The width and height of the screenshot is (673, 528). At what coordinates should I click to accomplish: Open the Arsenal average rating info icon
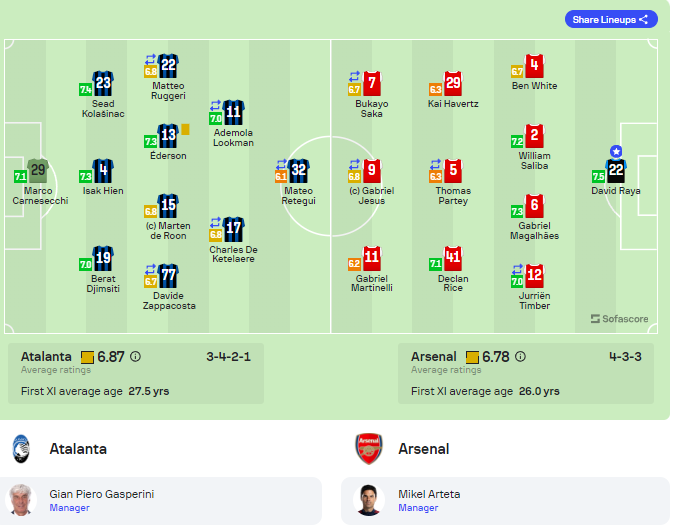click(520, 357)
